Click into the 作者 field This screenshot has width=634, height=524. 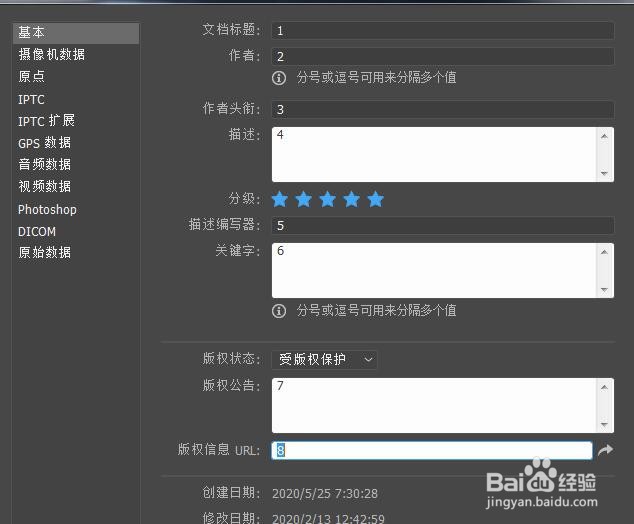tap(443, 56)
